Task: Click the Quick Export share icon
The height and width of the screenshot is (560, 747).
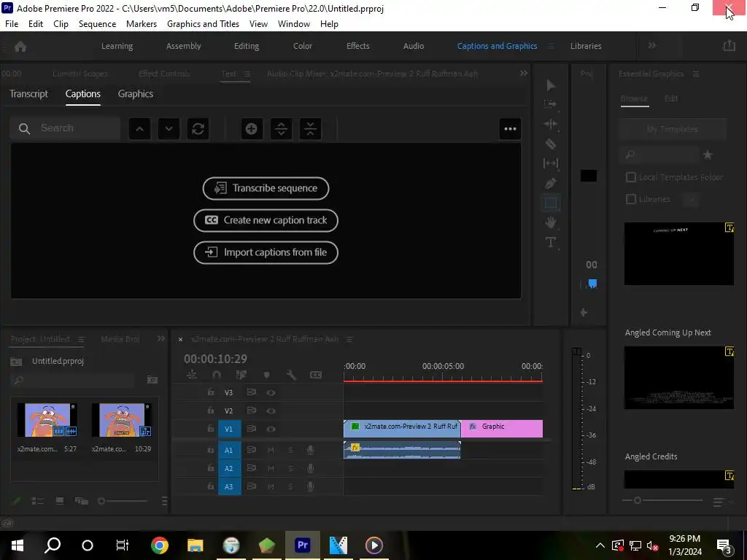Action: coord(729,46)
